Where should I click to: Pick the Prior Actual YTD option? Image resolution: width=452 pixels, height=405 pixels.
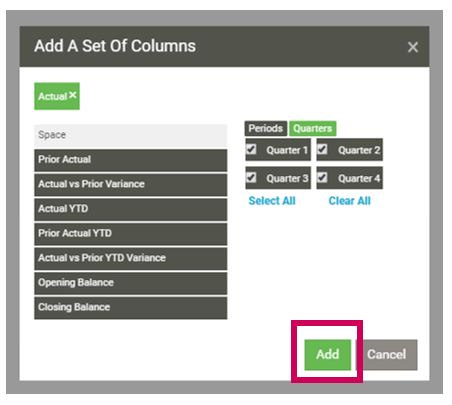coord(131,234)
